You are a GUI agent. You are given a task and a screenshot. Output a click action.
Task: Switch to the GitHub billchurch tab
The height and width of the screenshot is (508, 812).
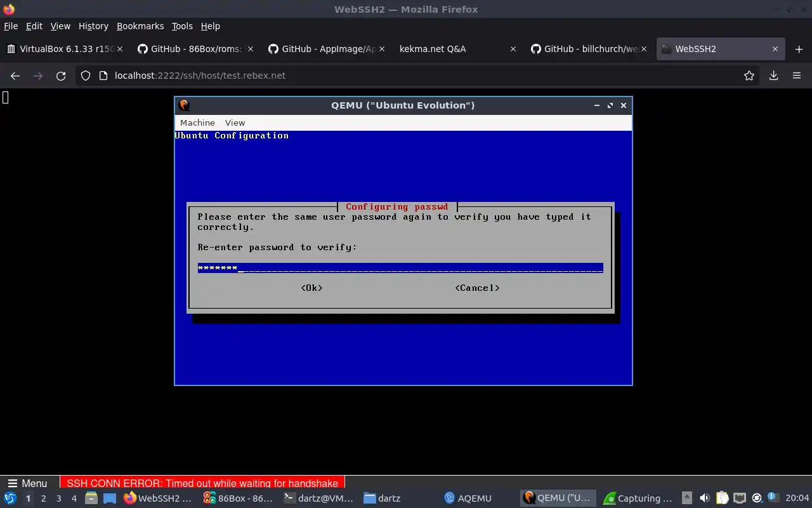pyautogui.click(x=588, y=49)
